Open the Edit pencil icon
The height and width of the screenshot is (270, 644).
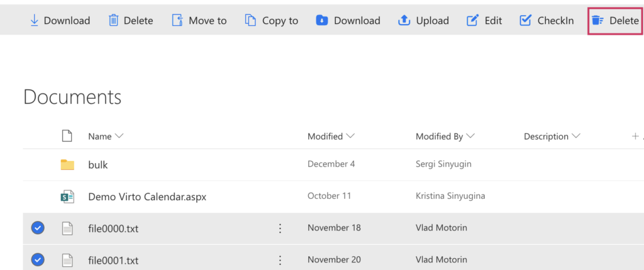point(473,20)
